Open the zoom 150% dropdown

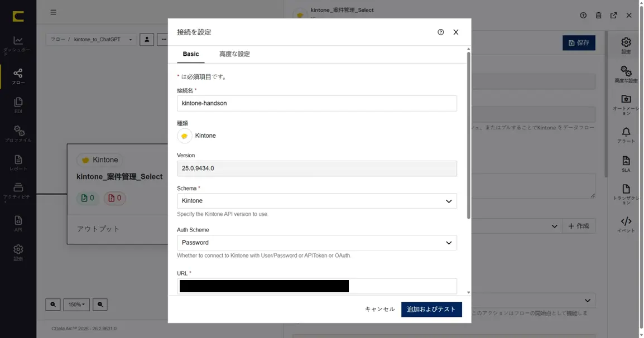pos(76,305)
